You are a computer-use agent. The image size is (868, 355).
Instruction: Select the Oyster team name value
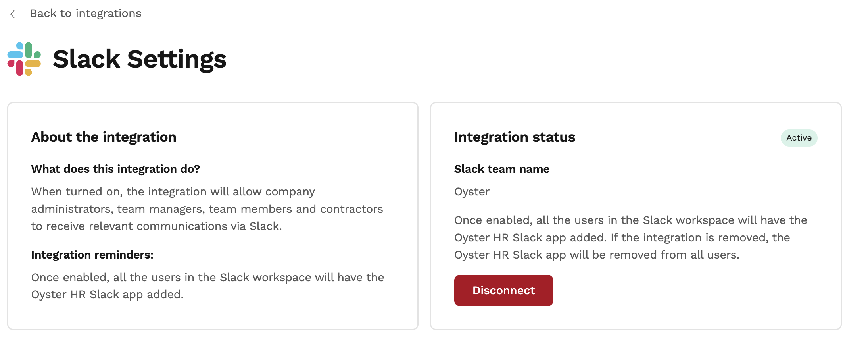472,192
